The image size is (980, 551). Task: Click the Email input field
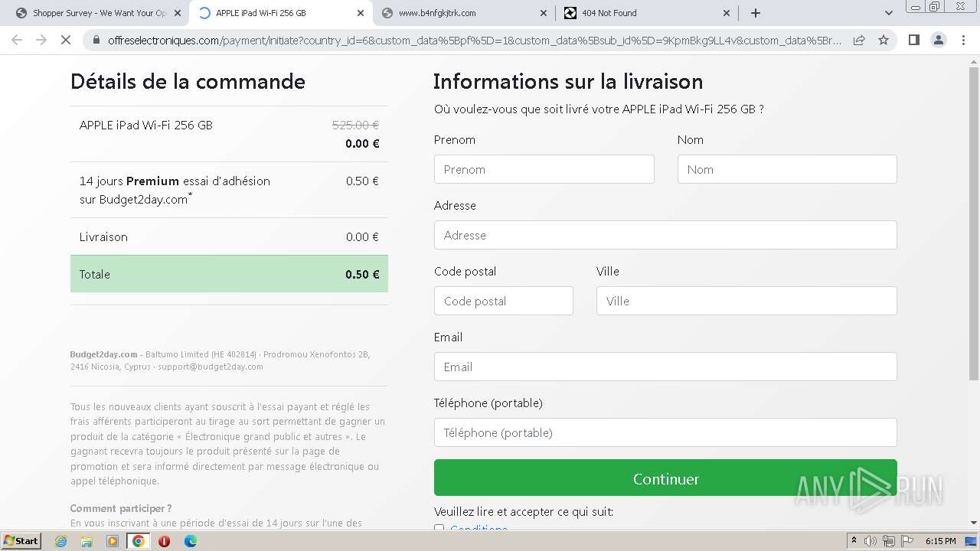pos(665,367)
